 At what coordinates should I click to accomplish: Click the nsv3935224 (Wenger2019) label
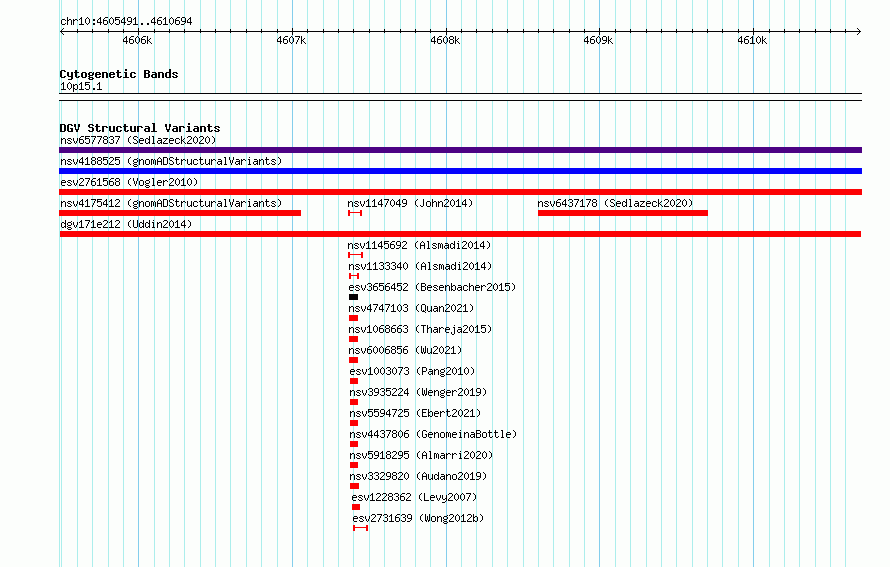418,392
